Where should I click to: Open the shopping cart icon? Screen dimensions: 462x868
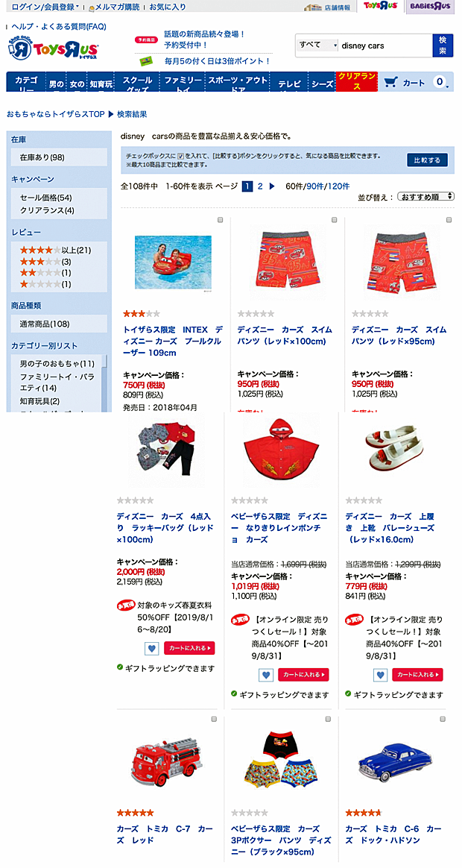(390, 82)
